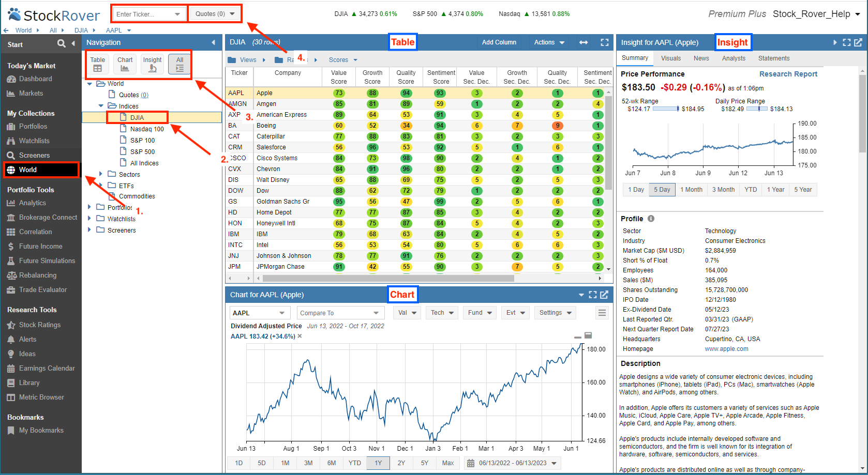Toggle All button in Navigation panel

pos(179,64)
